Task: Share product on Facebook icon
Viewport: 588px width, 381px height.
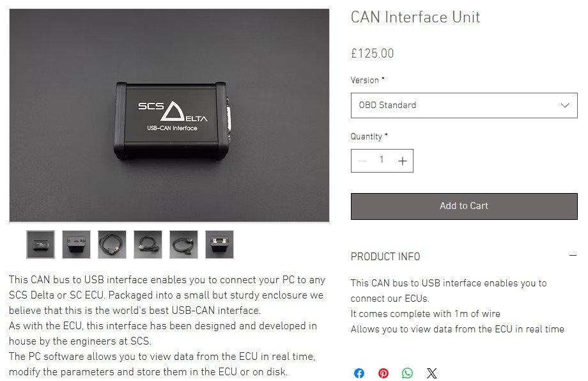Action: [359, 373]
